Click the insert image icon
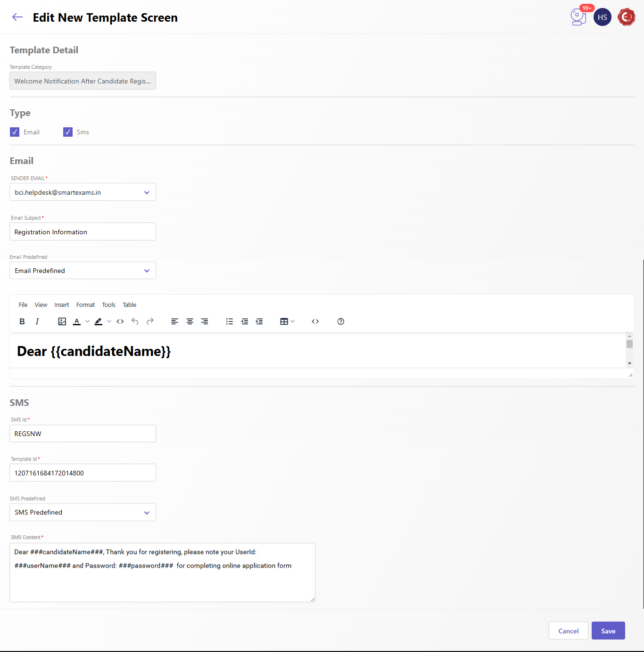Screen dimensions: 644x652 click(62, 322)
